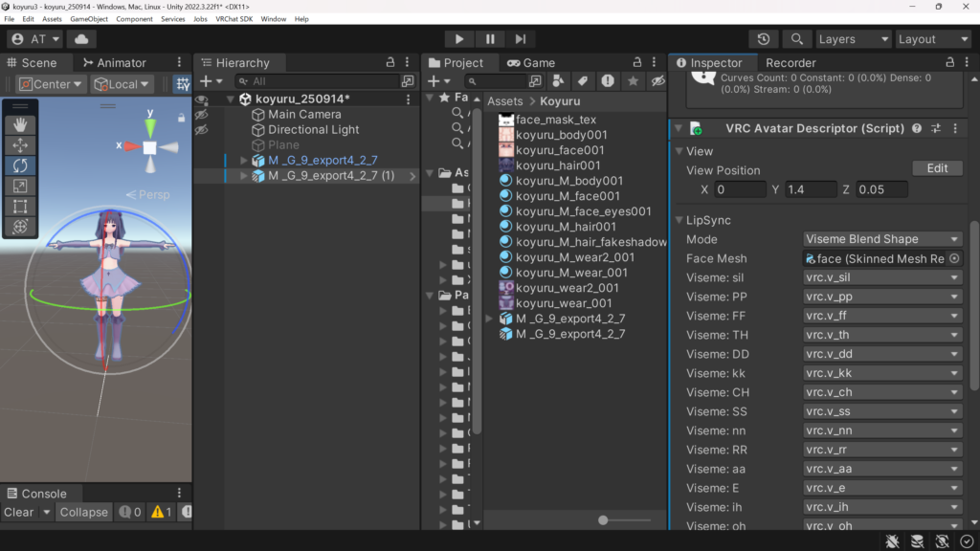The image size is (980, 551).
Task: Open prefab arrow for M _G_9_export4_2_7 (1)
Action: pyautogui.click(x=412, y=176)
